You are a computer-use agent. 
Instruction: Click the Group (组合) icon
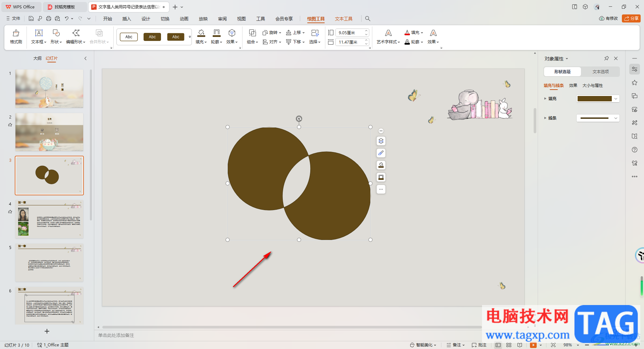[x=252, y=33]
